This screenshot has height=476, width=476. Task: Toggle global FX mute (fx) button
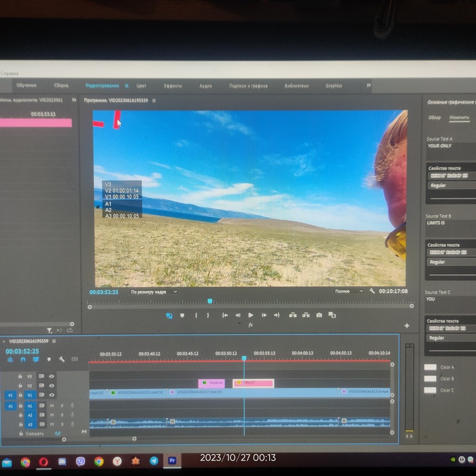(250, 325)
